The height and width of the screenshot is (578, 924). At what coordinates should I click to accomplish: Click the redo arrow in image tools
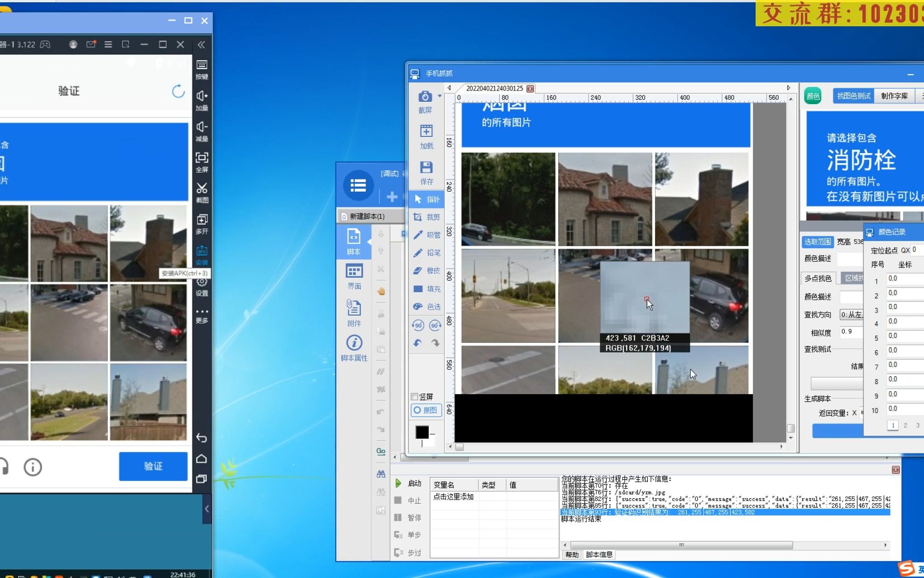pos(435,343)
